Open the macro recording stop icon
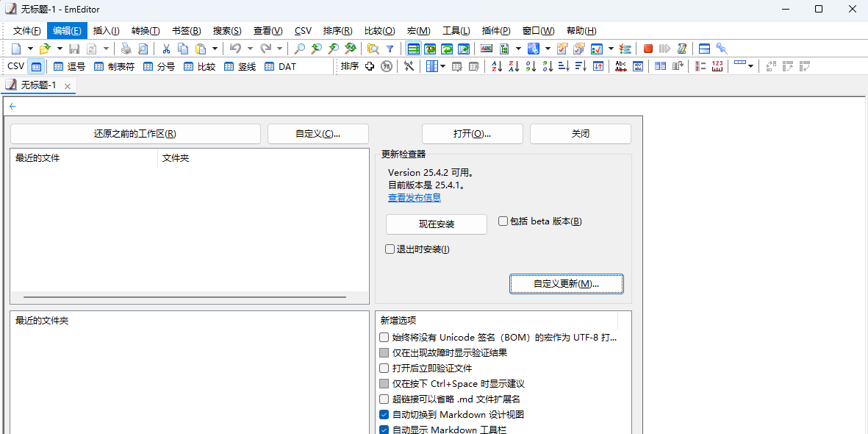The width and height of the screenshot is (868, 434). (x=648, y=49)
